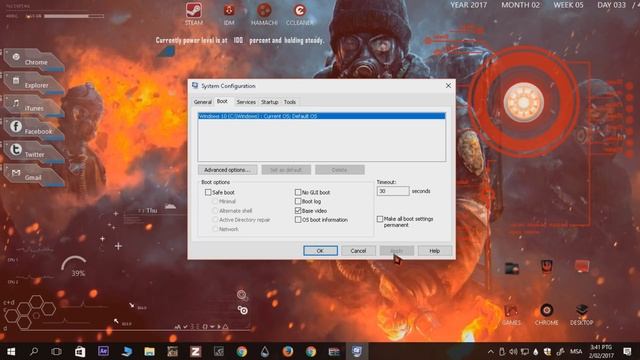Click the YEAR 2017 text
The height and width of the screenshot is (360, 640).
tap(469, 5)
